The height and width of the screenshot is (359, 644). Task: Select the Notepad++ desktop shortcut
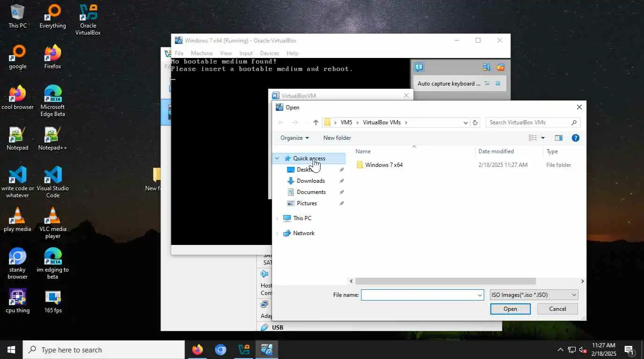(x=52, y=138)
